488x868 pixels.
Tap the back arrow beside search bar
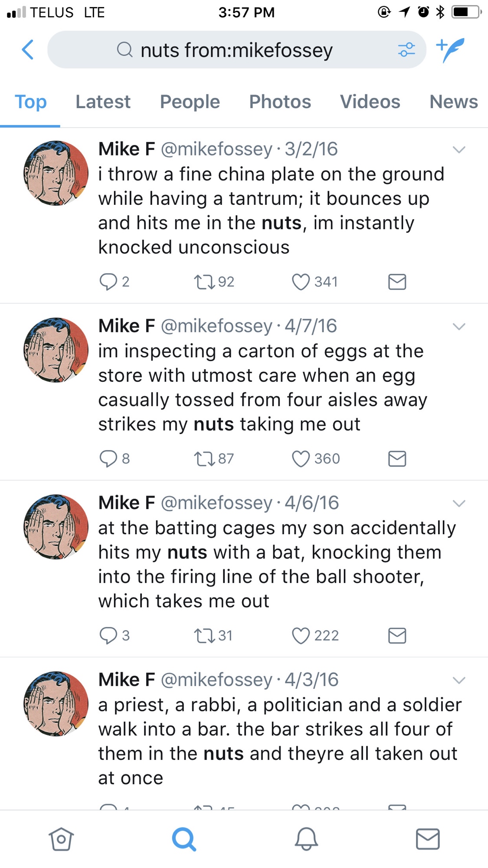point(28,49)
